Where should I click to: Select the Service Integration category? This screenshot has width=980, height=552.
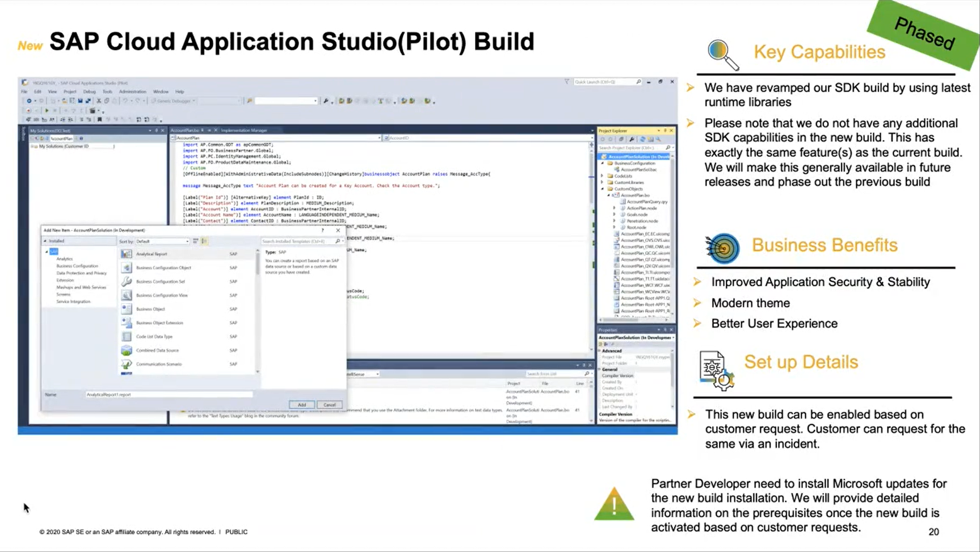(73, 302)
